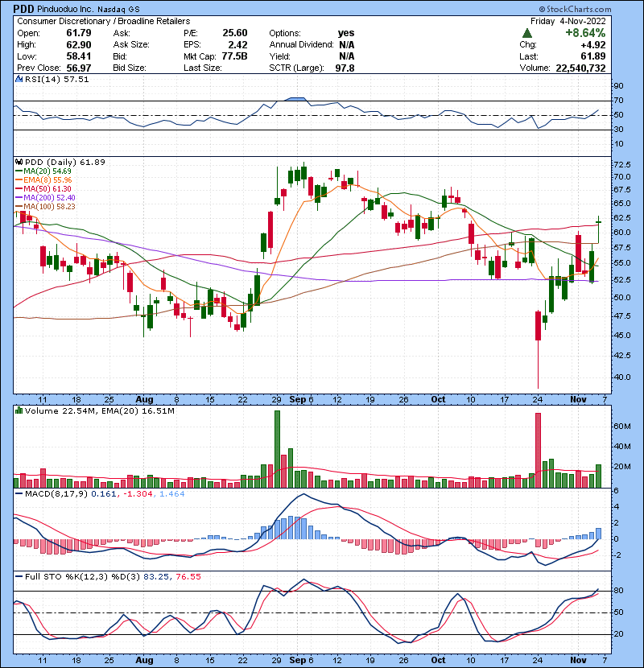The height and width of the screenshot is (668, 644).
Task: Click the MACD(8,17,9) indicator label
Action: 56,494
